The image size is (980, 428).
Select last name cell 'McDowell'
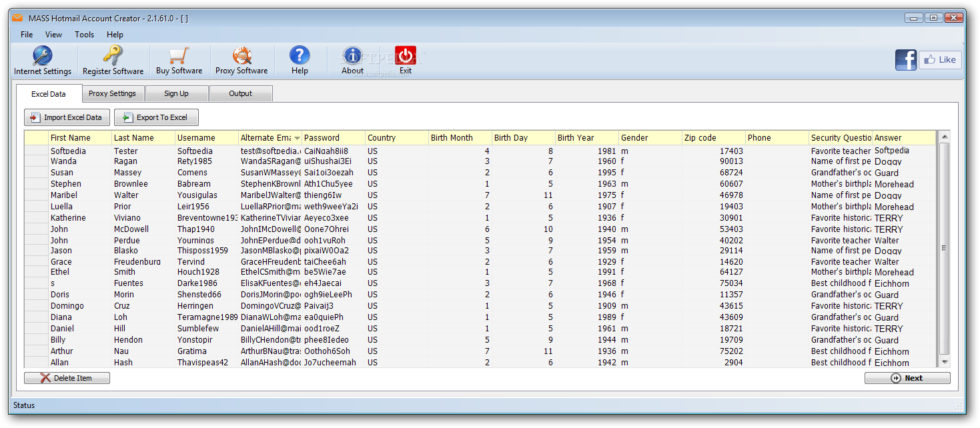pos(143,229)
